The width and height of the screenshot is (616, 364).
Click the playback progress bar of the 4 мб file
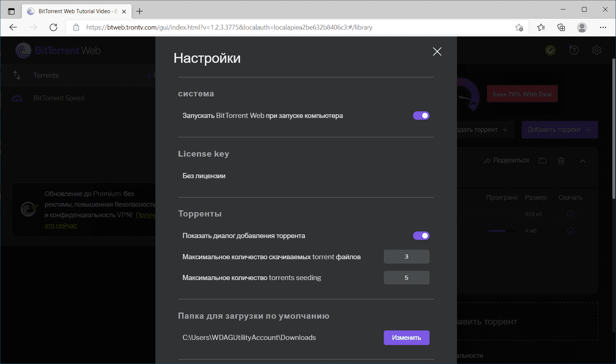click(x=502, y=231)
